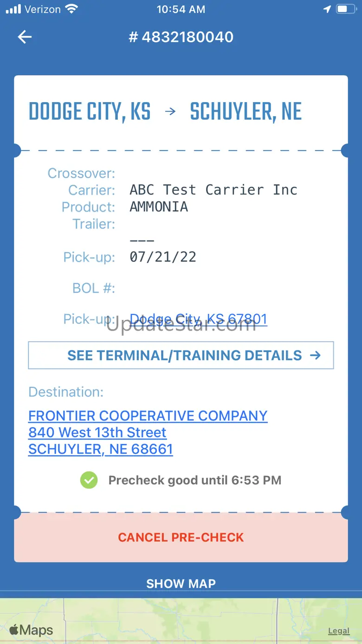Tap the map preview strip
Viewport: 362px width, 644px height.
(x=181, y=620)
